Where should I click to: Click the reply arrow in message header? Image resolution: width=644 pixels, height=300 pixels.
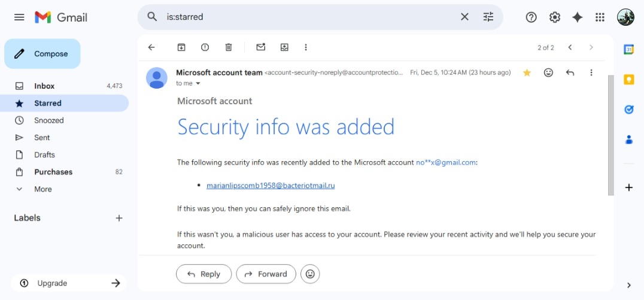(x=570, y=72)
